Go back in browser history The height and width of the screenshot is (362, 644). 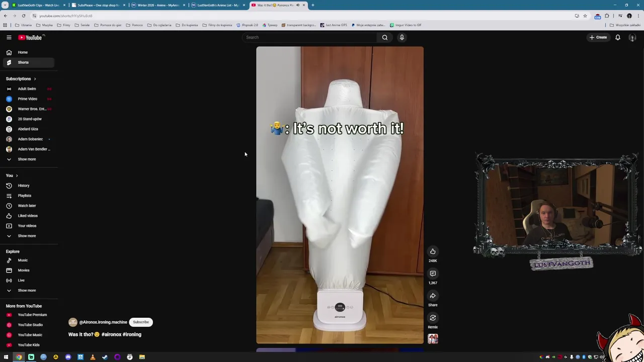(6, 16)
